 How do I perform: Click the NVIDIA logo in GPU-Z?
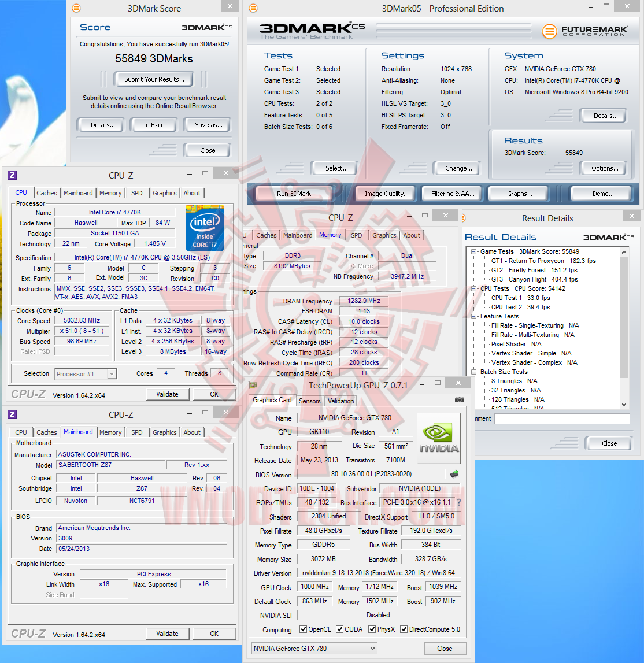pyautogui.click(x=439, y=439)
